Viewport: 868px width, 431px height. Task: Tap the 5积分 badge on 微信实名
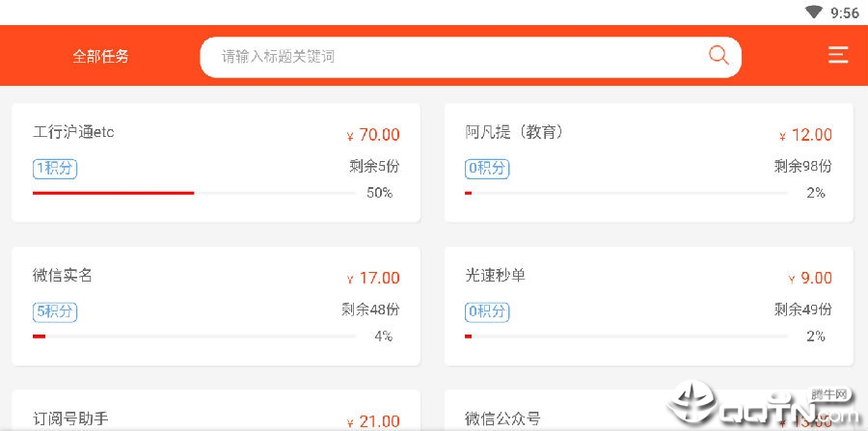(x=55, y=312)
